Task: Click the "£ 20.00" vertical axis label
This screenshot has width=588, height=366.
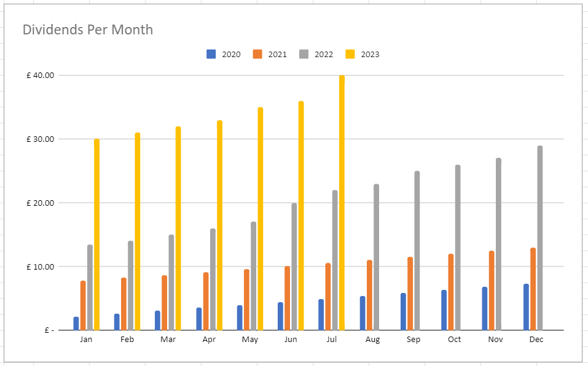Action: [x=40, y=203]
